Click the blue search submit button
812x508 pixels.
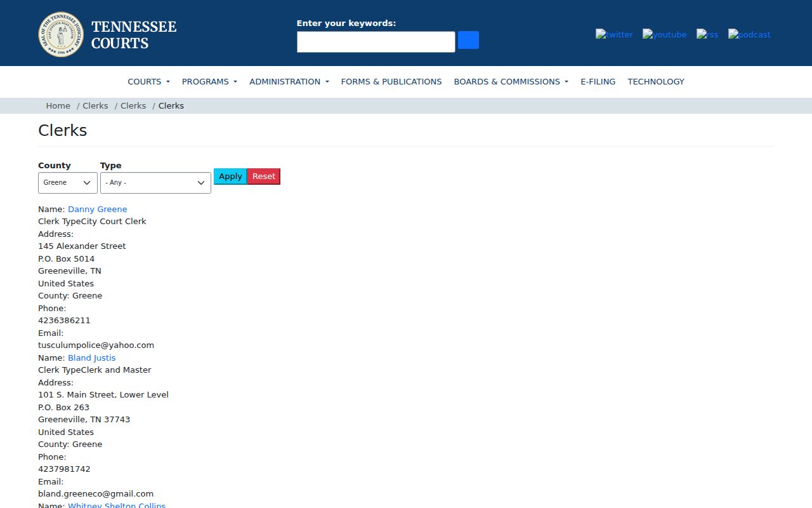pyautogui.click(x=468, y=40)
